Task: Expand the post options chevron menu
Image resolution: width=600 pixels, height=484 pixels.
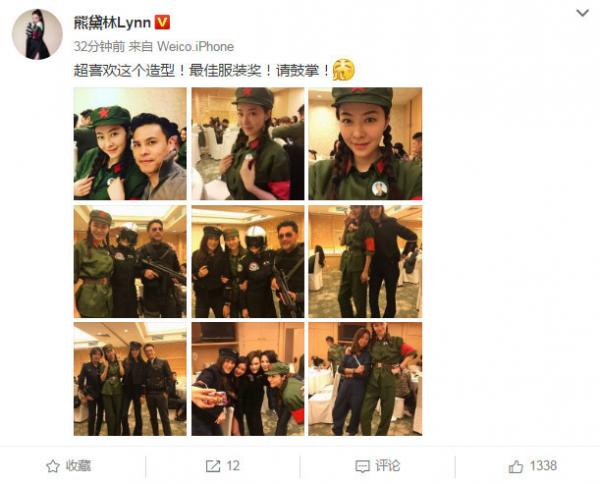Action: [x=582, y=13]
